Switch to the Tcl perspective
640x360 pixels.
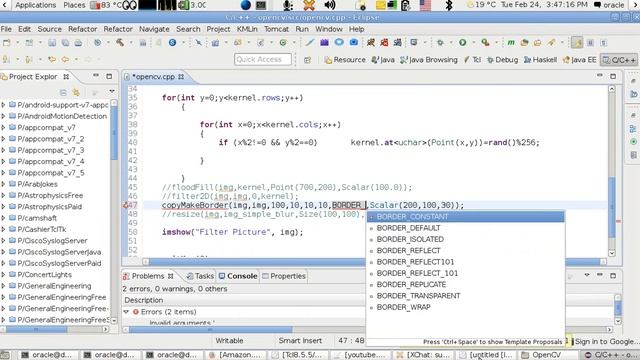pos(472,60)
